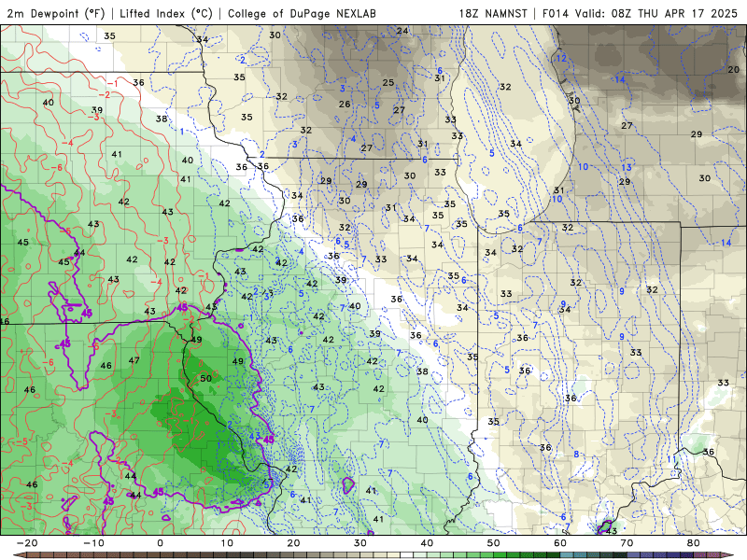The height and width of the screenshot is (560, 747).
Task: Click the 80 label on the color scale
Action: (694, 543)
